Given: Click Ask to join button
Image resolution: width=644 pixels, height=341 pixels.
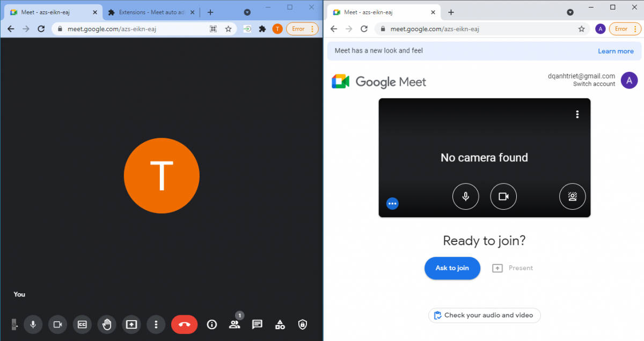Looking at the screenshot, I should [x=452, y=268].
